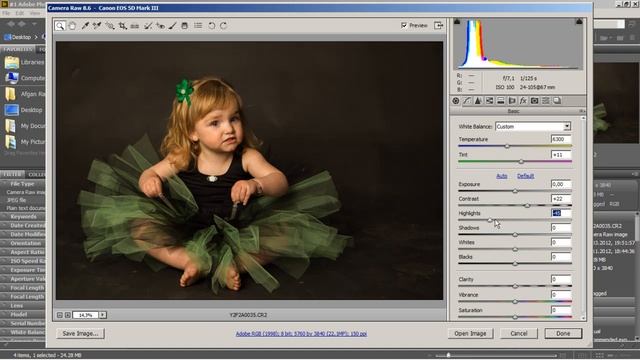Image resolution: width=640 pixels, height=360 pixels.
Task: Click the Saturation slider handle
Action: pos(515,317)
